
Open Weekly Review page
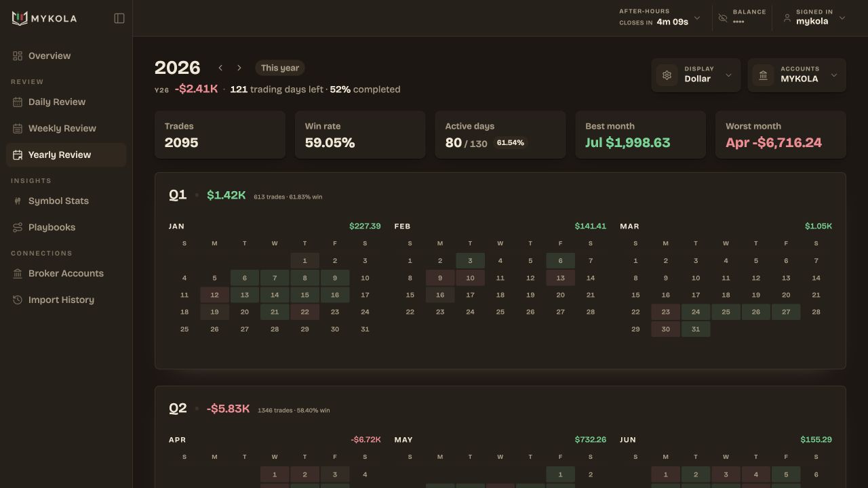coord(66,128)
